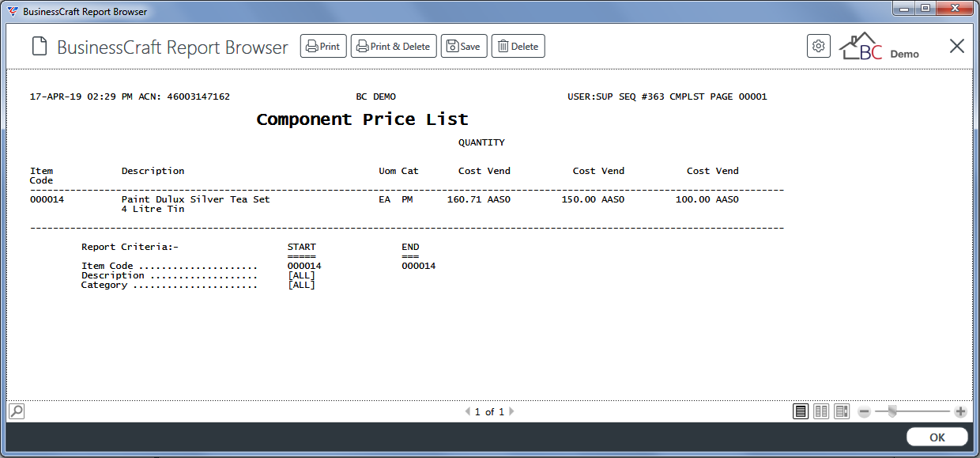Click the 'Component Price List' report title
This screenshot has width=980, height=458.
coord(363,119)
